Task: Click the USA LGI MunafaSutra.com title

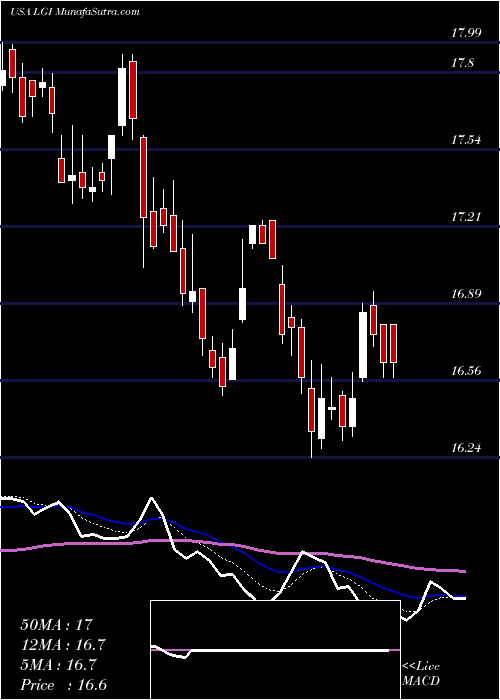Action: pyautogui.click(x=75, y=12)
